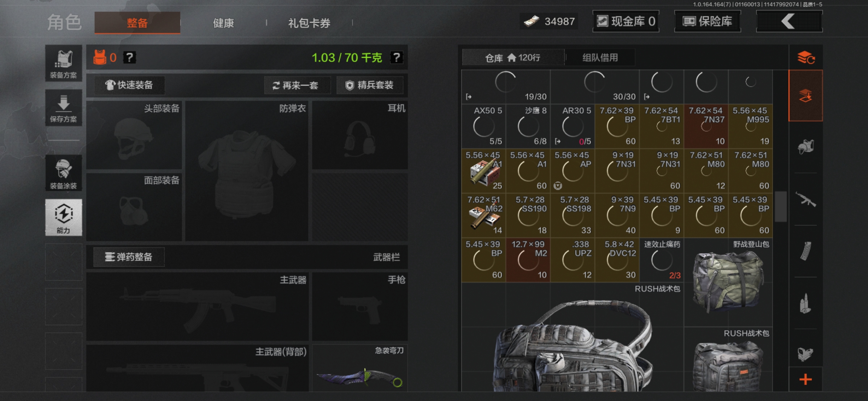Open the 保险库 safe button
This screenshot has height=401, width=868.
(707, 21)
